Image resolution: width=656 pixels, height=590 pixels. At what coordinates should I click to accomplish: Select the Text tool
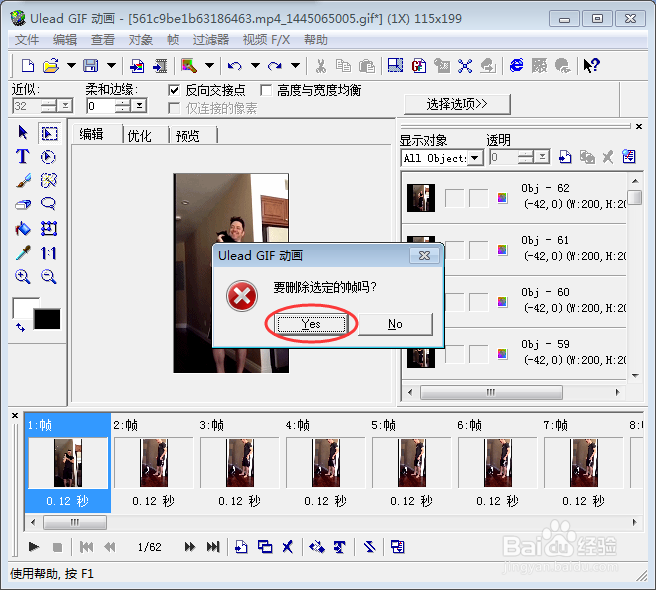(23, 156)
